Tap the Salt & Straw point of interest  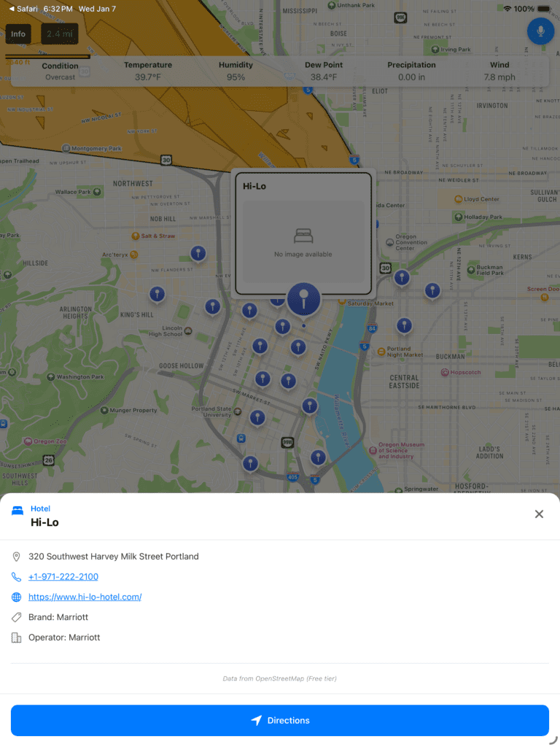point(136,236)
